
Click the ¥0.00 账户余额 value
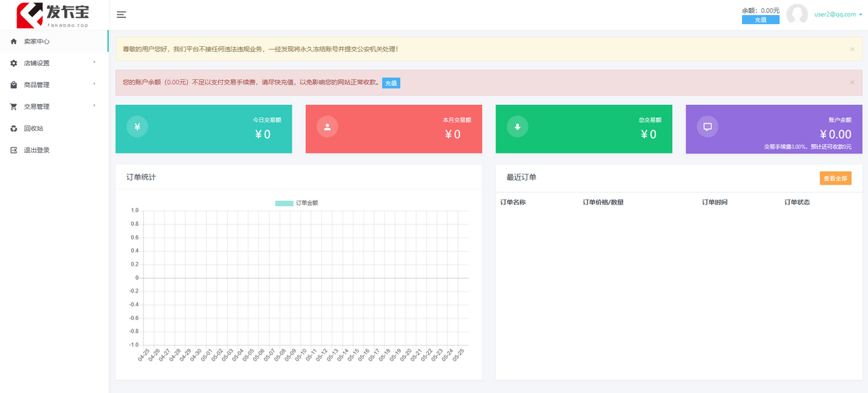tap(835, 134)
